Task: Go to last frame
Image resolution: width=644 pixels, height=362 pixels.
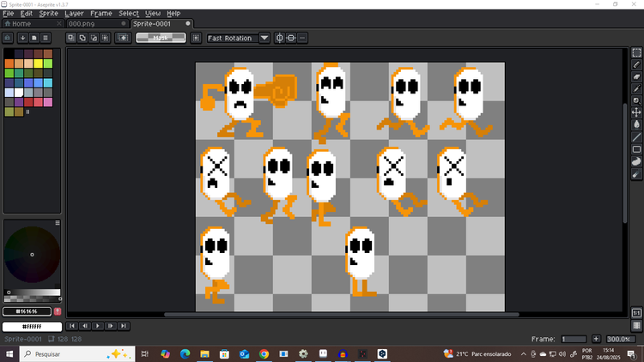Action: pyautogui.click(x=123, y=326)
